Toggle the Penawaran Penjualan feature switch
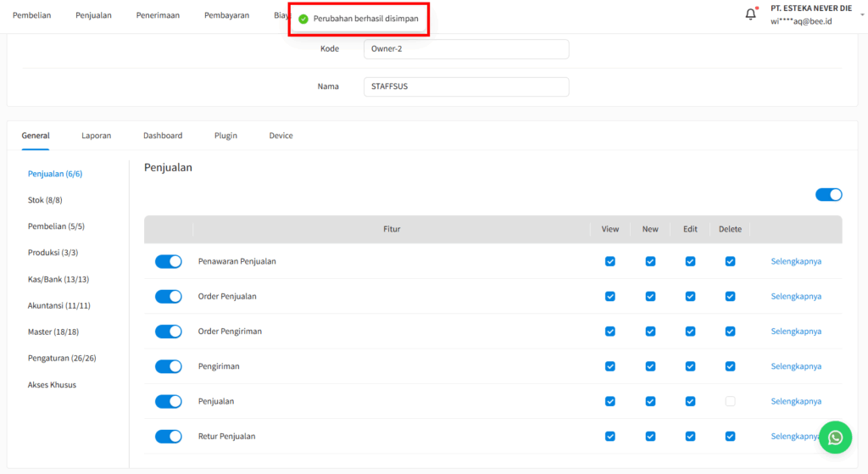 tap(169, 261)
